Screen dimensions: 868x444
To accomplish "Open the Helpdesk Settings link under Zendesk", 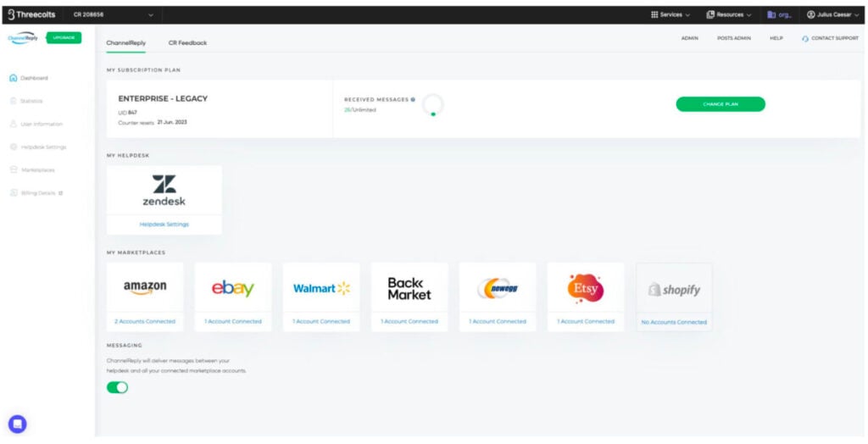I will 164,225.
